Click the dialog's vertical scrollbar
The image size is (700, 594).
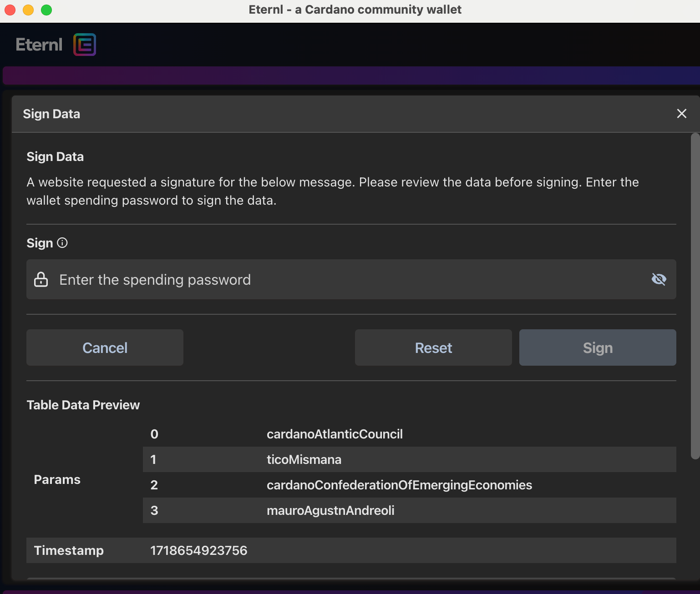695,296
